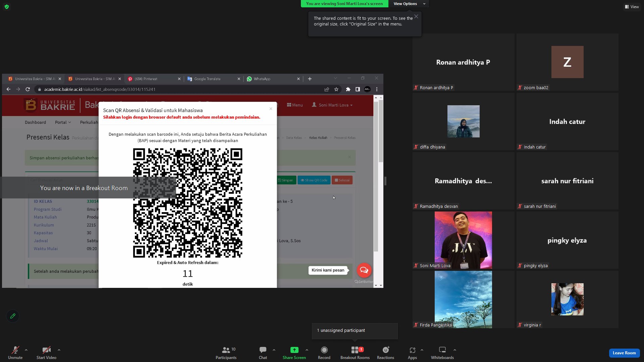
Task: Open Breakout Rooms panel
Action: [x=355, y=353]
